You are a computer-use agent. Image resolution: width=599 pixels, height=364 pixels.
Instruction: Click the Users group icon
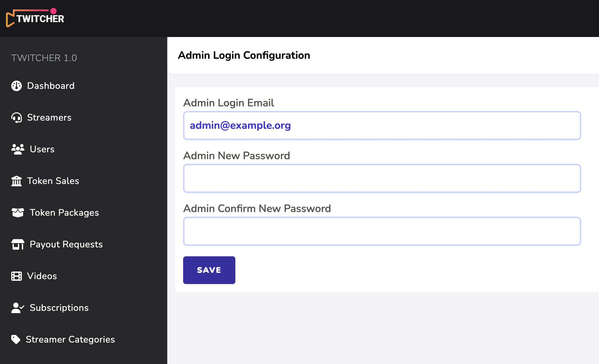[18, 149]
